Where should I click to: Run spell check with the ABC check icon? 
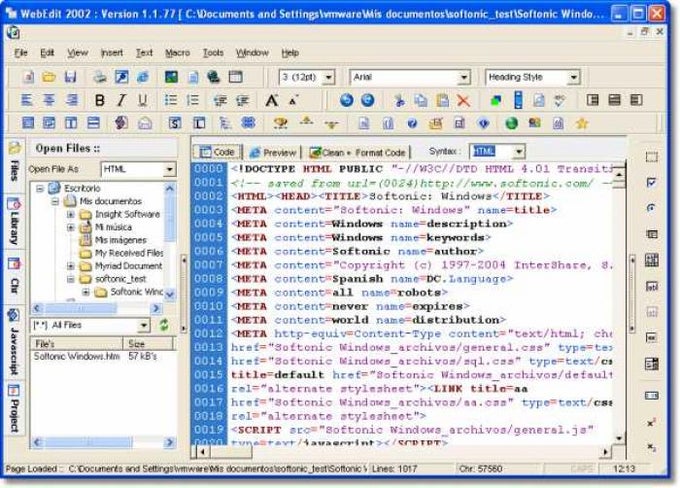560,101
